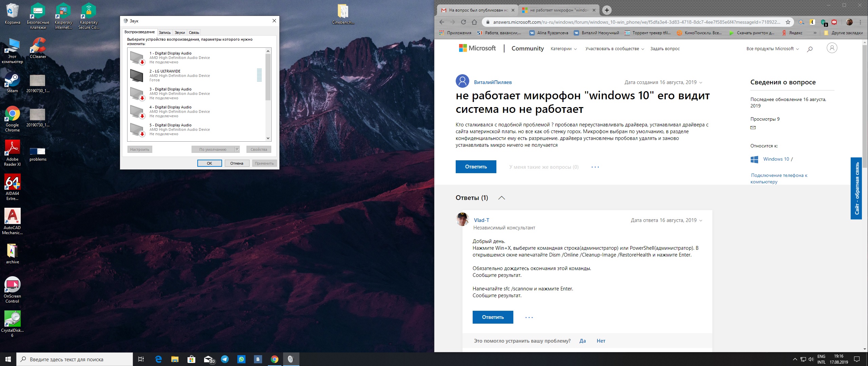Click the Нет помогло button
This screenshot has height=366, width=868.
(x=602, y=342)
